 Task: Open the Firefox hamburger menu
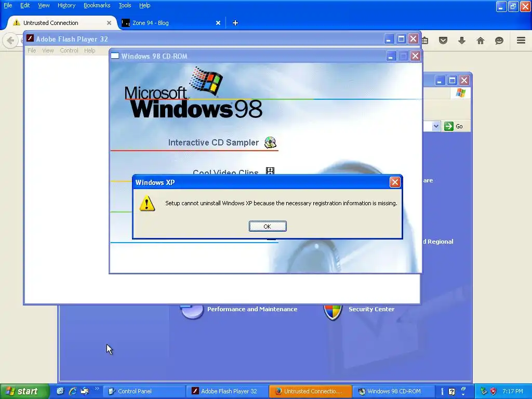tap(521, 41)
